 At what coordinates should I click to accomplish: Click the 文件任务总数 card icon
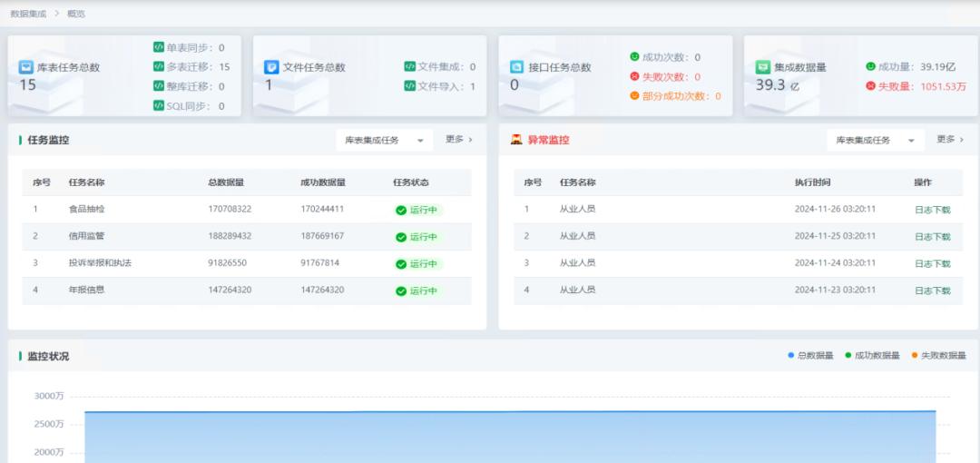[x=271, y=67]
